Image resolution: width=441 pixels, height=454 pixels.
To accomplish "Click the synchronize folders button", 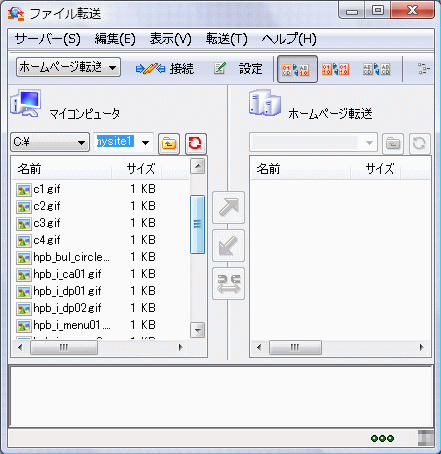I will tap(228, 283).
